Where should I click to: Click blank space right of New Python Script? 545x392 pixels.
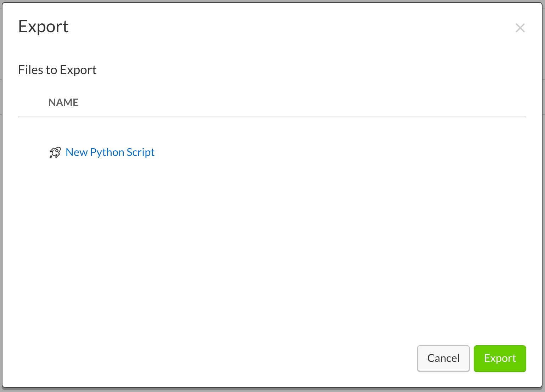click(x=319, y=152)
